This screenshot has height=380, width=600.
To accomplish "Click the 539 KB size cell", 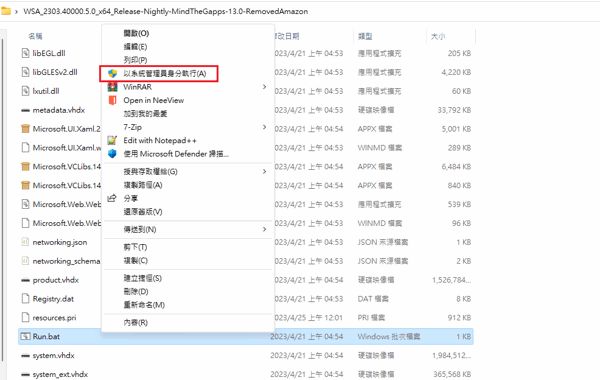I will point(459,204).
